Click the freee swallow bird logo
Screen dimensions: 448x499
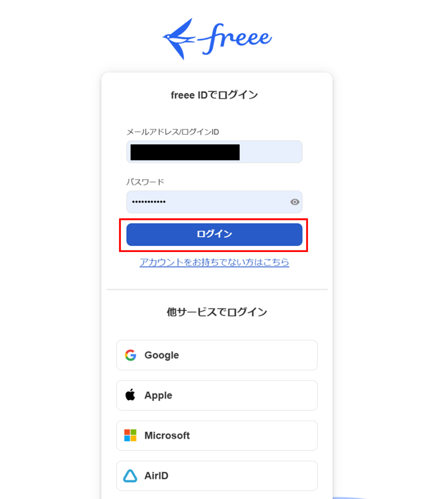tap(179, 39)
